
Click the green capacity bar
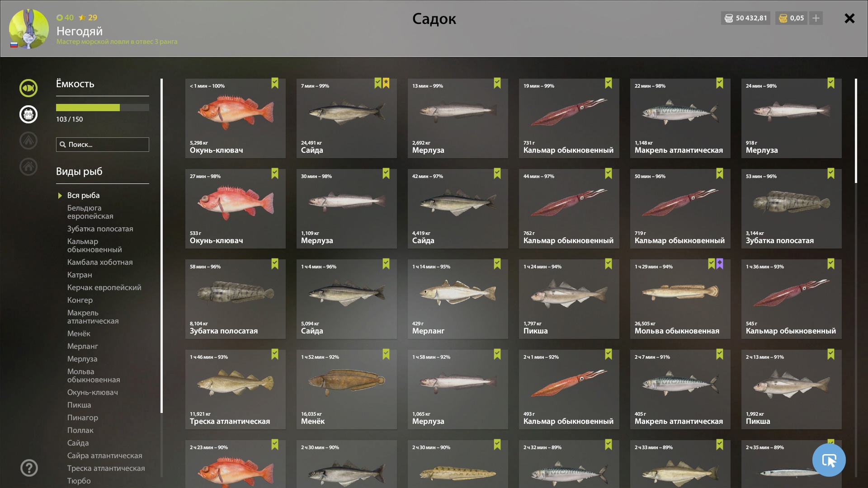coord(103,108)
